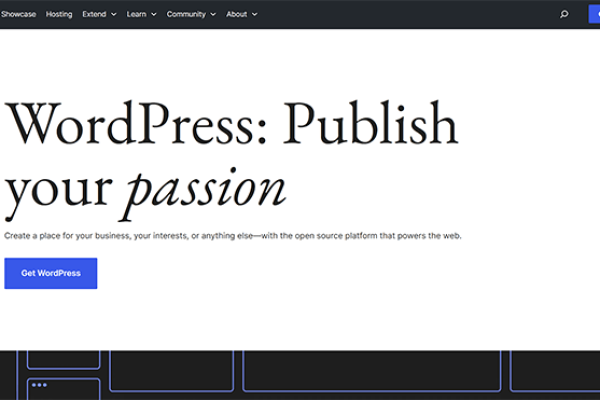The height and width of the screenshot is (400, 600).
Task: Click the search magnifier icon in header
Action: point(564,15)
